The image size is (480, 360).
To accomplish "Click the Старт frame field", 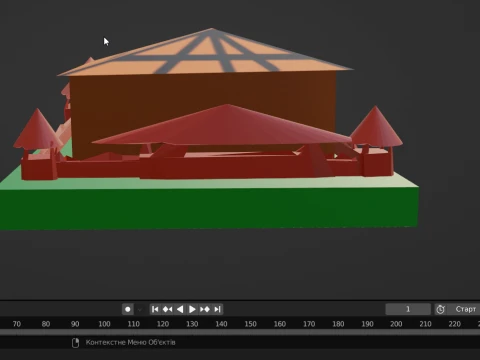I will (x=465, y=309).
